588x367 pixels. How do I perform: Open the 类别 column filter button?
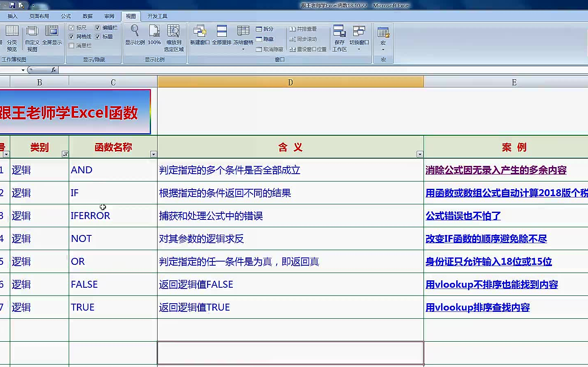tap(65, 154)
